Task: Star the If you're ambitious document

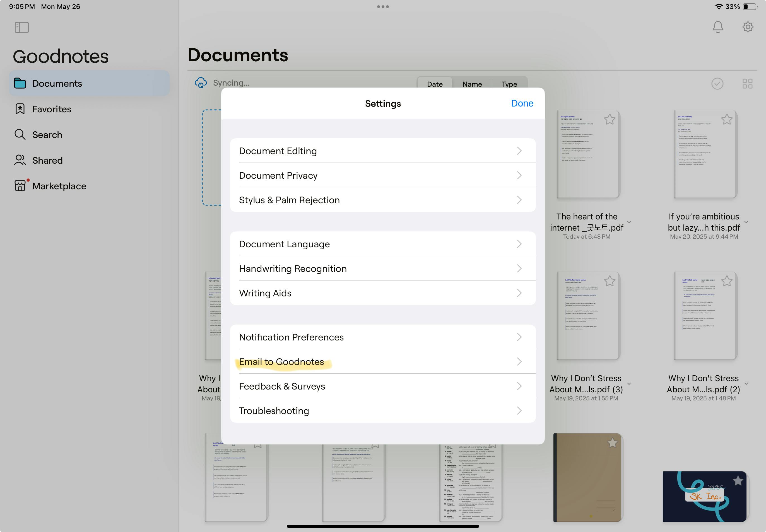Action: click(x=727, y=119)
